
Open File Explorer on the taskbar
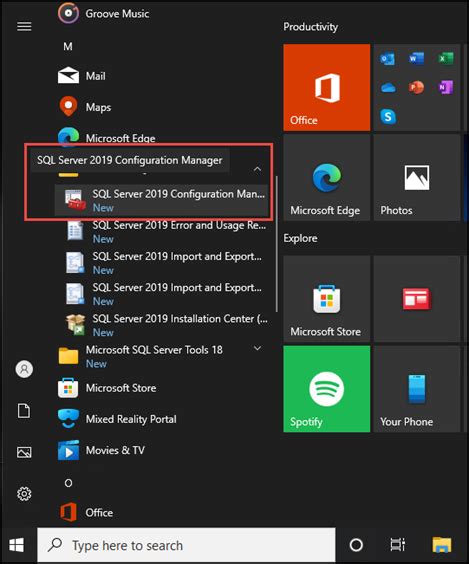coord(442,545)
